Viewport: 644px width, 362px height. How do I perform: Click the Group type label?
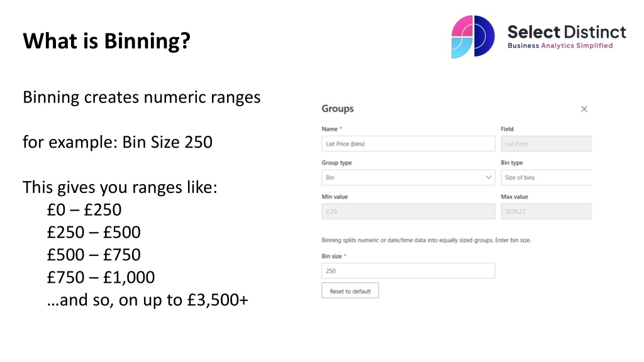point(337,163)
